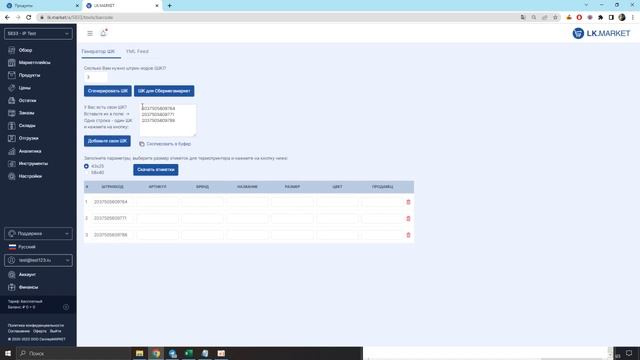640x360 pixels.
Task: Open Инструменты tools in sidebar
Action: (x=33, y=164)
